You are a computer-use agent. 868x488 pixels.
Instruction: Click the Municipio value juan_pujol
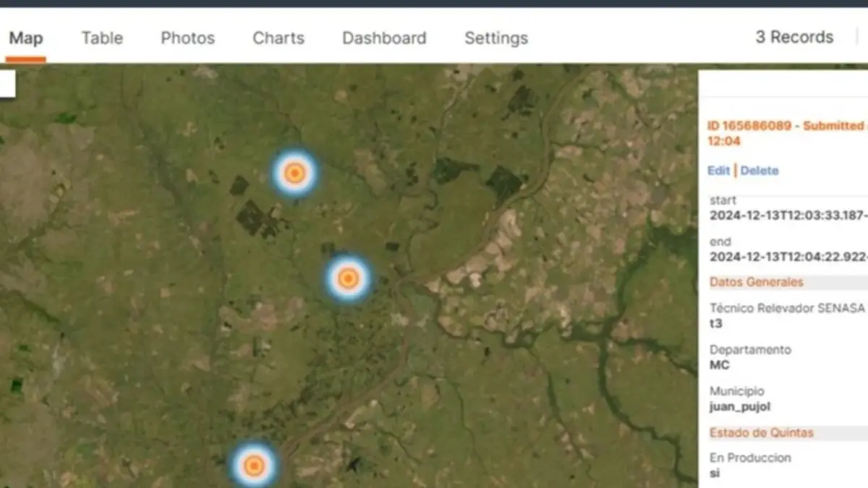coord(740,406)
